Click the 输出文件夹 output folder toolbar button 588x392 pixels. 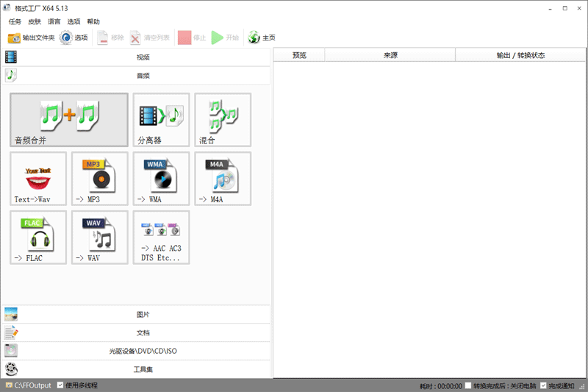pyautogui.click(x=31, y=38)
